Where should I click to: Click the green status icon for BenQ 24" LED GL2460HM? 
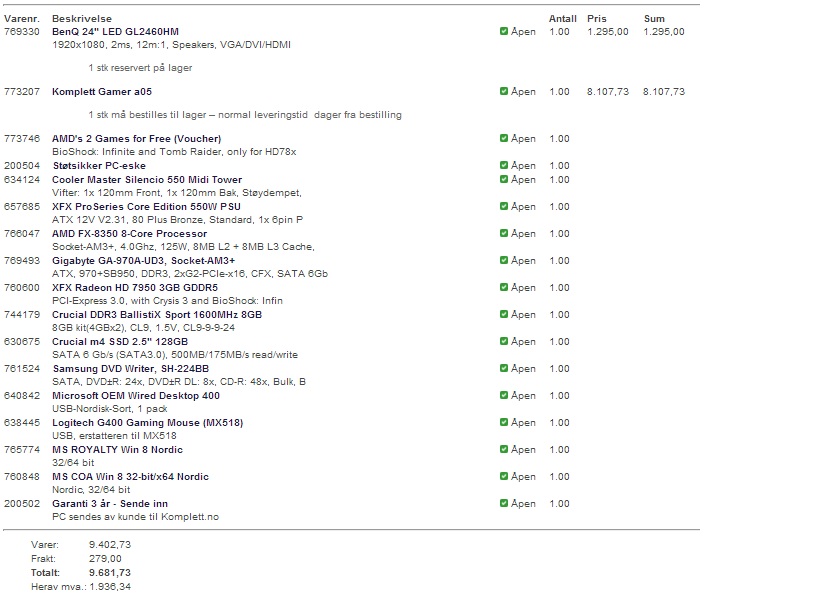(504, 31)
